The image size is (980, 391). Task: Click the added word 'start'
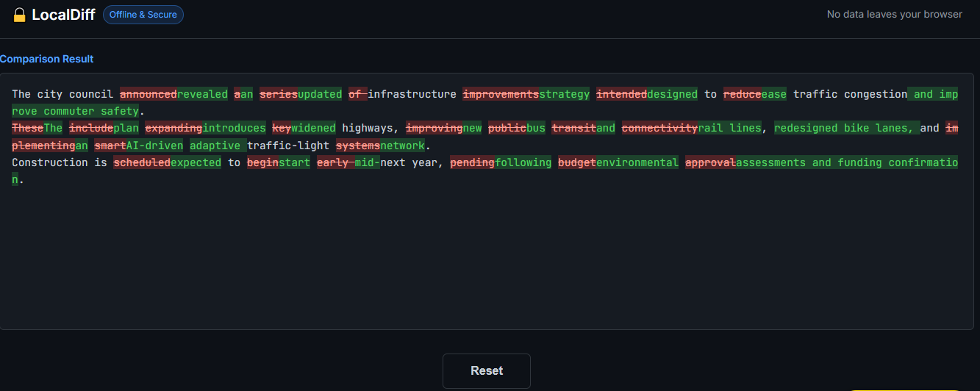click(295, 162)
